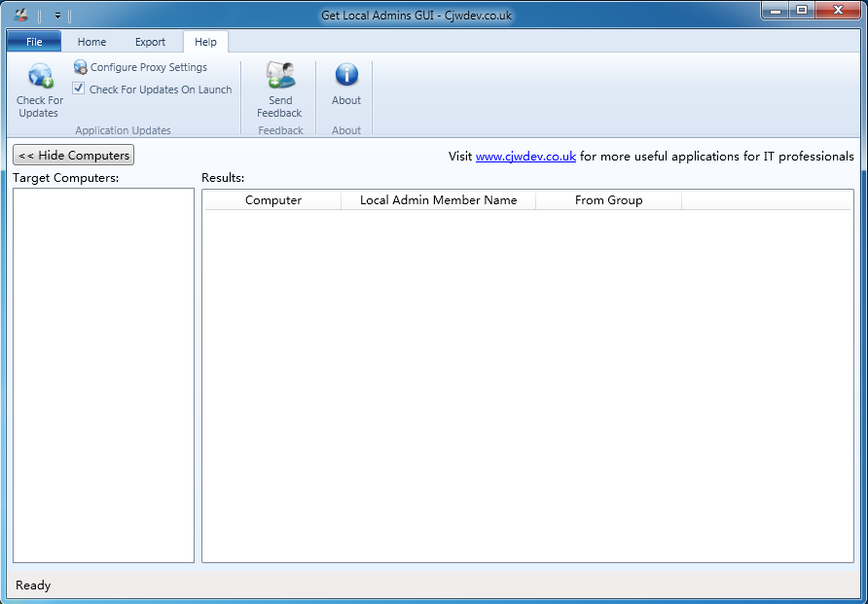Click the From Group column header
Viewport: 868px width, 604px height.
[608, 200]
